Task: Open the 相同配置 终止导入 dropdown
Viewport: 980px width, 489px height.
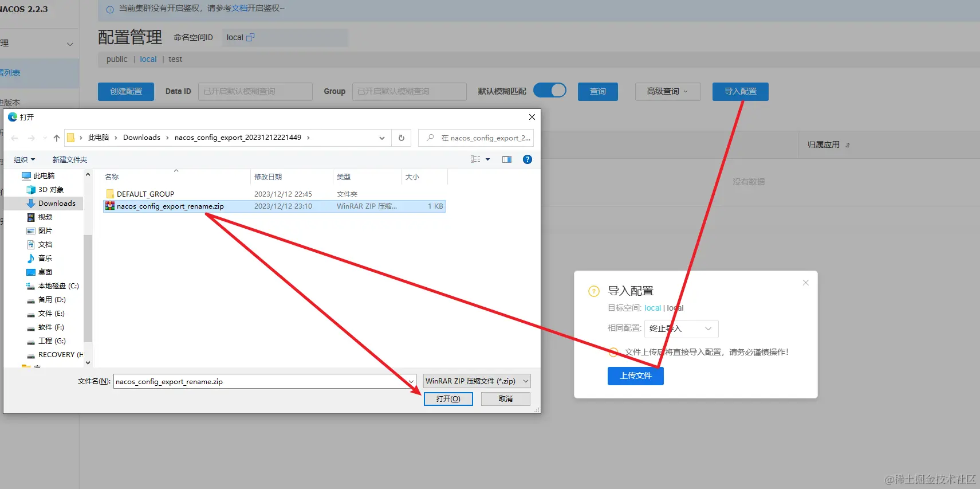Action: pos(682,328)
